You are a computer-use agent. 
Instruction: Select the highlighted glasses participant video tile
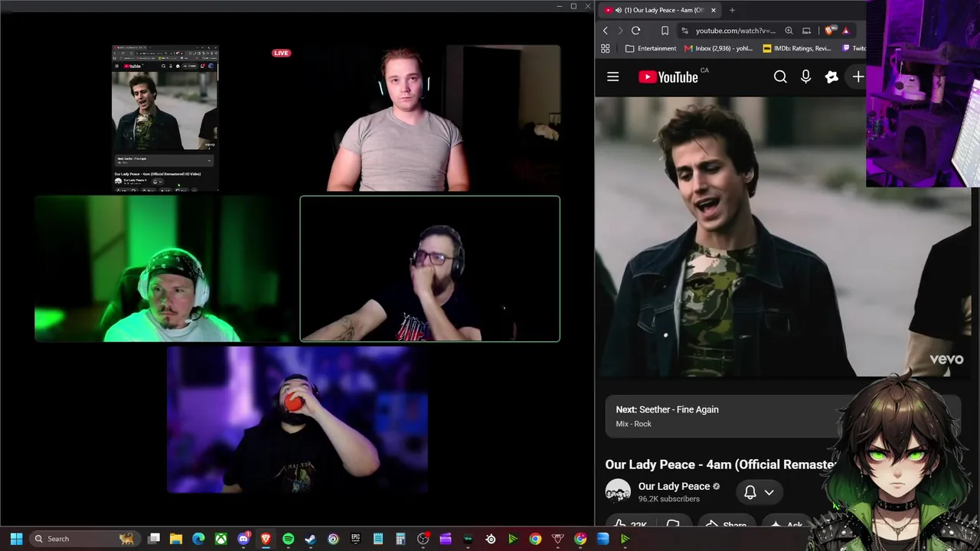coord(430,269)
